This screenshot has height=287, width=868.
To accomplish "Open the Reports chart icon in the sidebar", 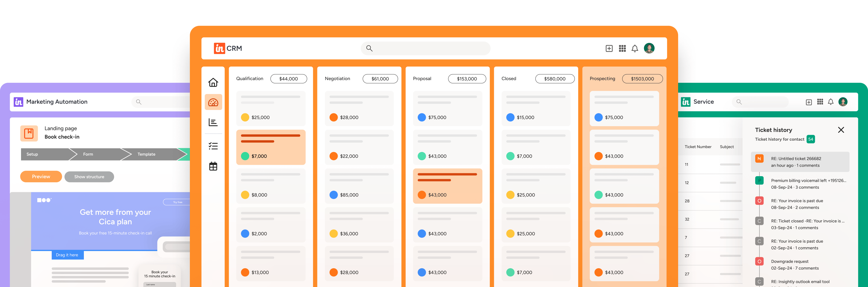I will (x=213, y=122).
